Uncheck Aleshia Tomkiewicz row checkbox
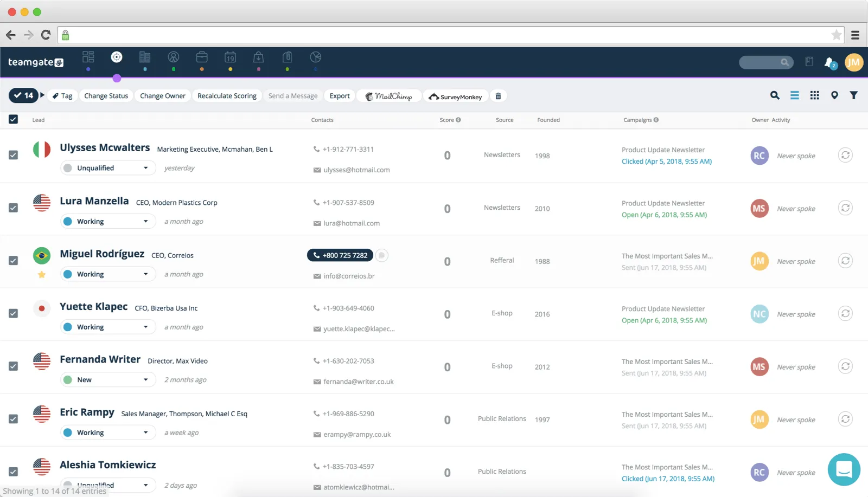Viewport: 868px width, 497px height. tap(14, 472)
